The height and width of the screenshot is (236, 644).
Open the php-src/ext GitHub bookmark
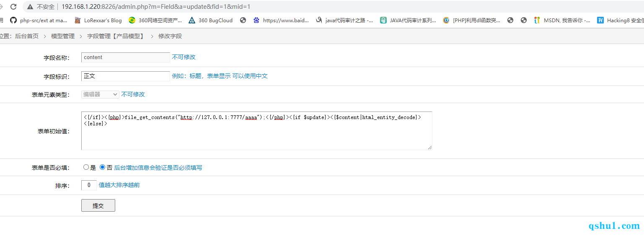point(39,20)
